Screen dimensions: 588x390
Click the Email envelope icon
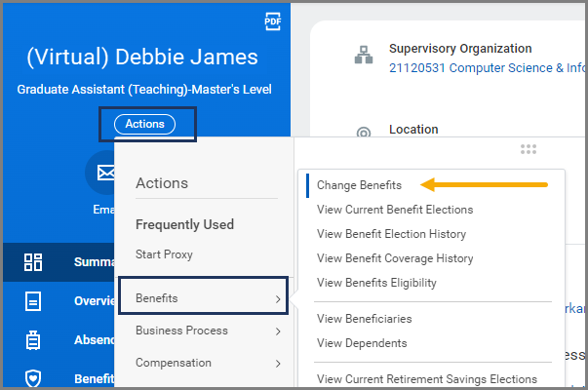tap(104, 174)
